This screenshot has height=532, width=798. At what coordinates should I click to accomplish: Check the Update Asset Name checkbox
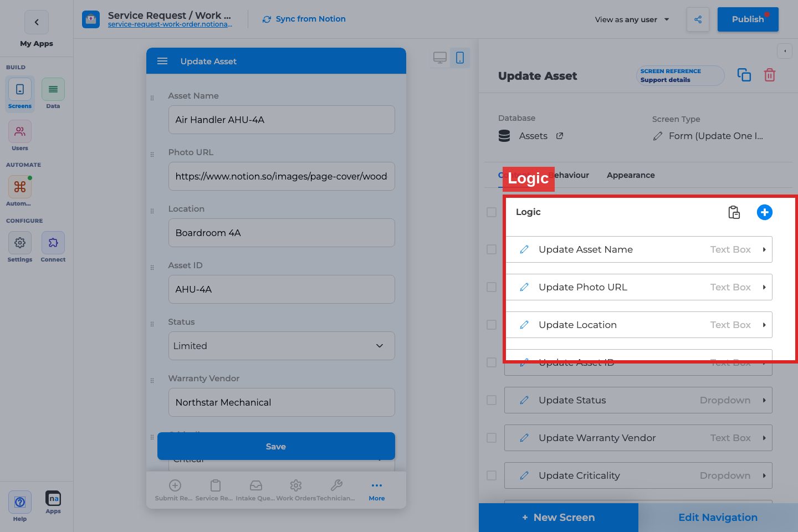point(492,249)
